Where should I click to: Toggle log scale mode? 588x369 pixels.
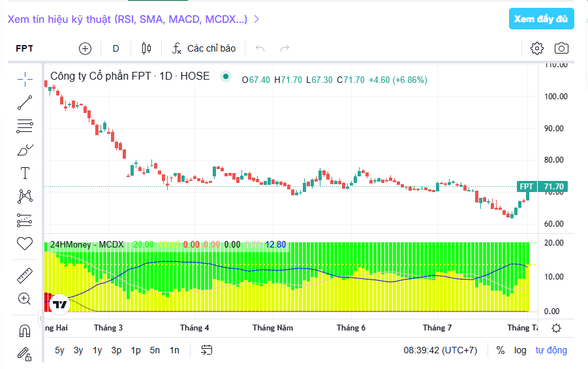click(x=520, y=350)
